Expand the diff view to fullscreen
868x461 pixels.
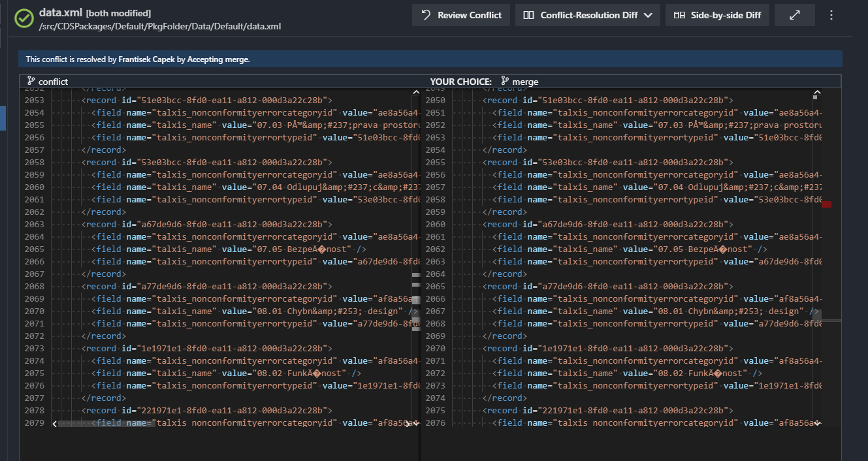pos(794,15)
